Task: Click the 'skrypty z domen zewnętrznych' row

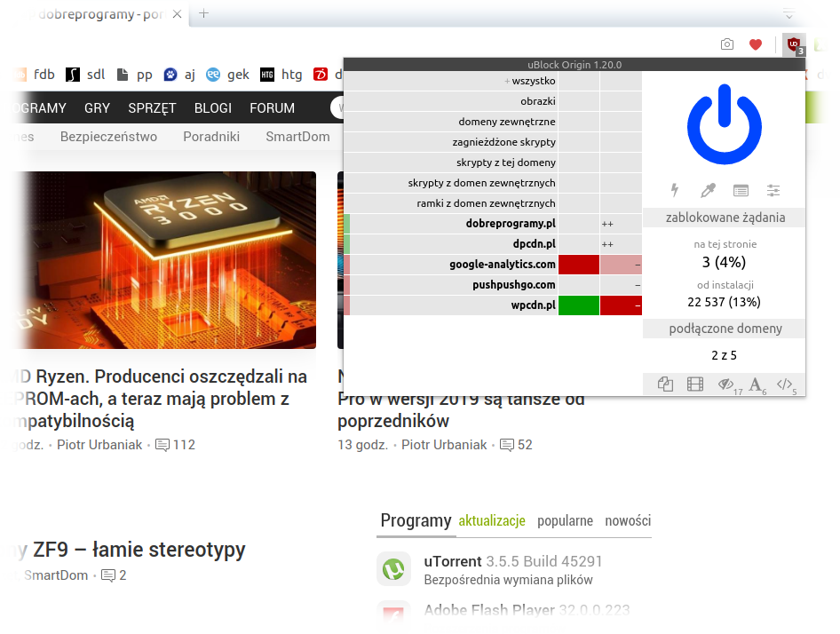Action: tap(450, 183)
